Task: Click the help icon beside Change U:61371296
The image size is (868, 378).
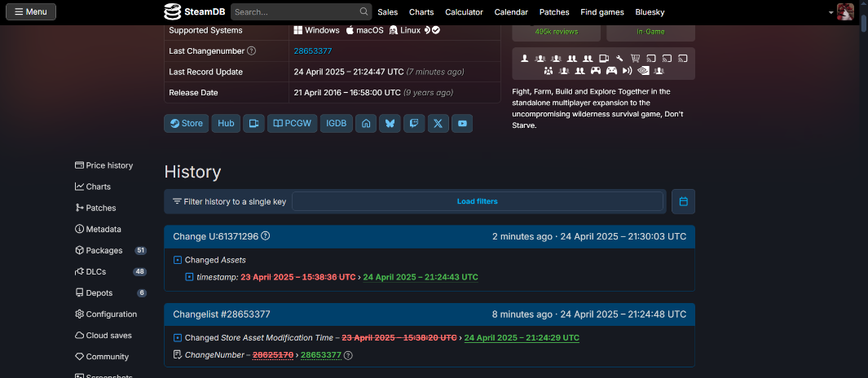Action: click(266, 236)
